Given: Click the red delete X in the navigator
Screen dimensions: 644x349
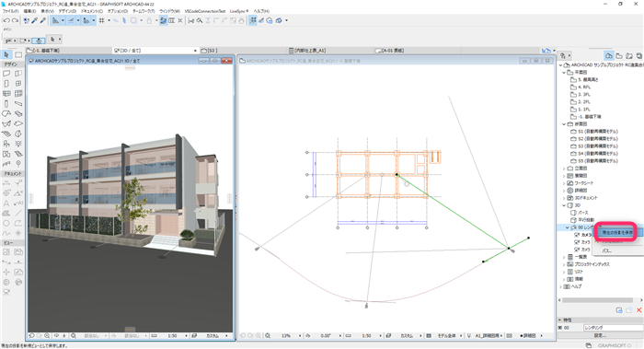Looking at the screenshot, I should click(x=638, y=310).
